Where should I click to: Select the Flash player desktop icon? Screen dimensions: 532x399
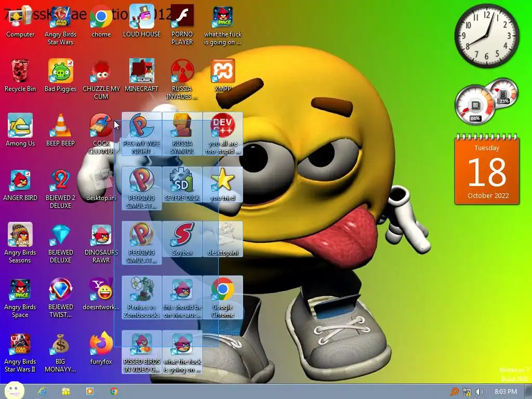pyautogui.click(x=182, y=26)
